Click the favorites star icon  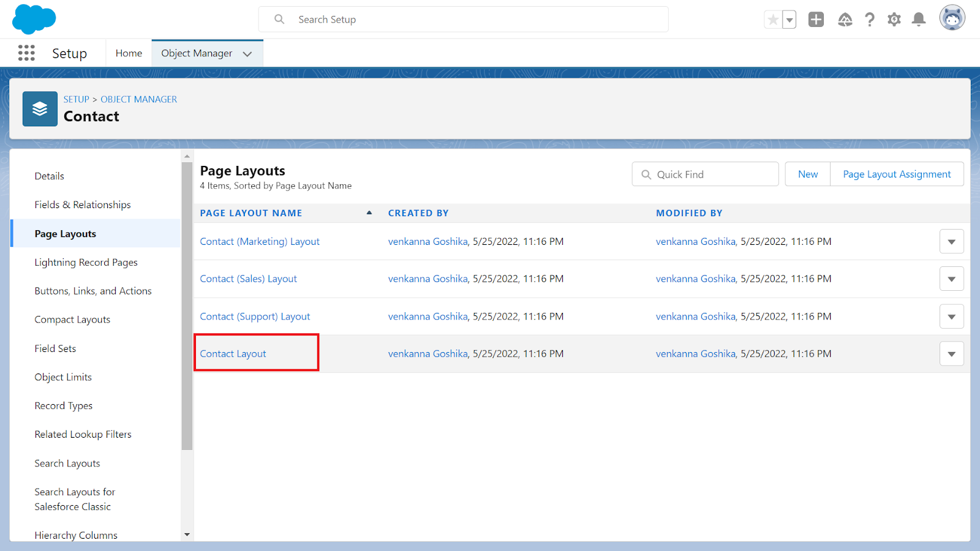[773, 20]
